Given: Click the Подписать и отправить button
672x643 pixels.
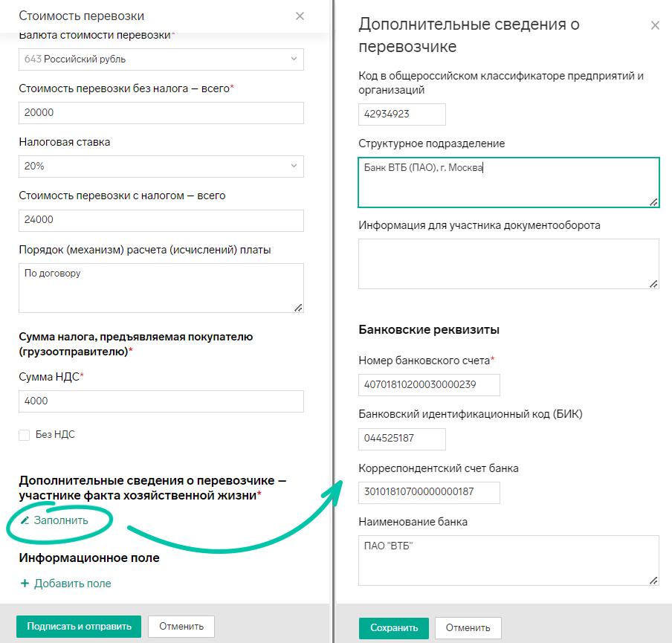Looking at the screenshot, I should pyautogui.click(x=79, y=627).
